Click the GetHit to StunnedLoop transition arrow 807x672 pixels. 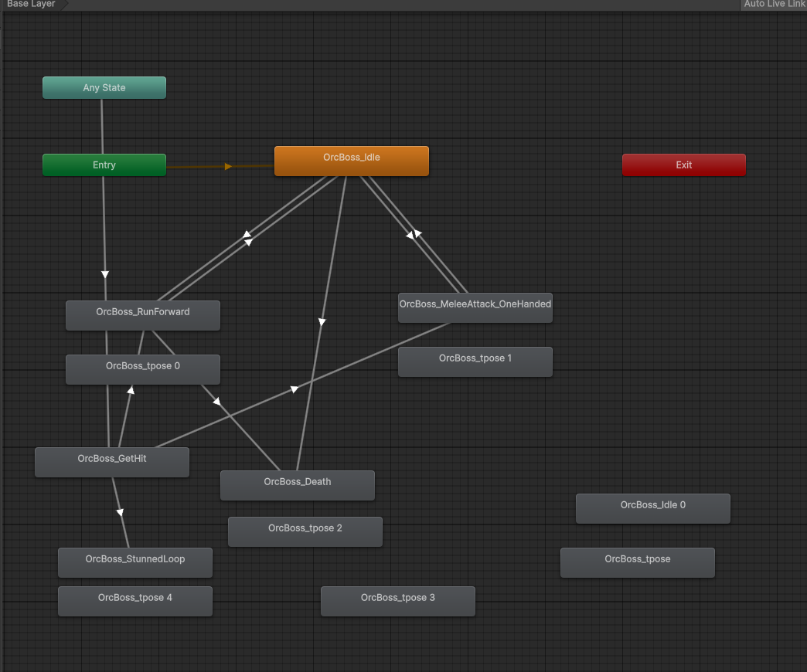120,511
